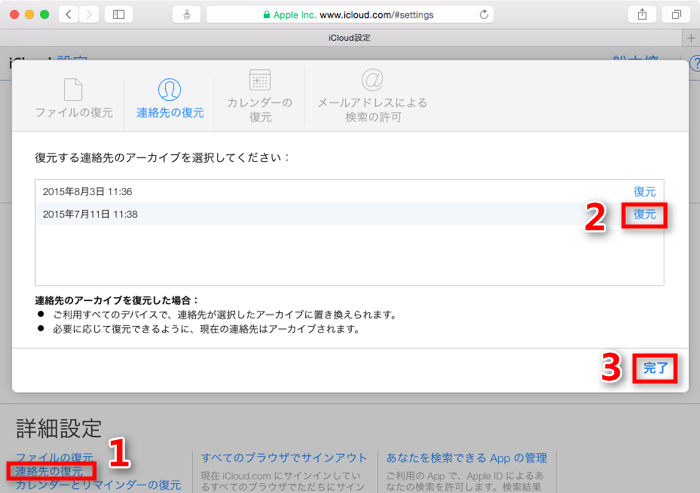Click あなたを検索できる App の管理 link
The height and width of the screenshot is (493, 700).
467,458
